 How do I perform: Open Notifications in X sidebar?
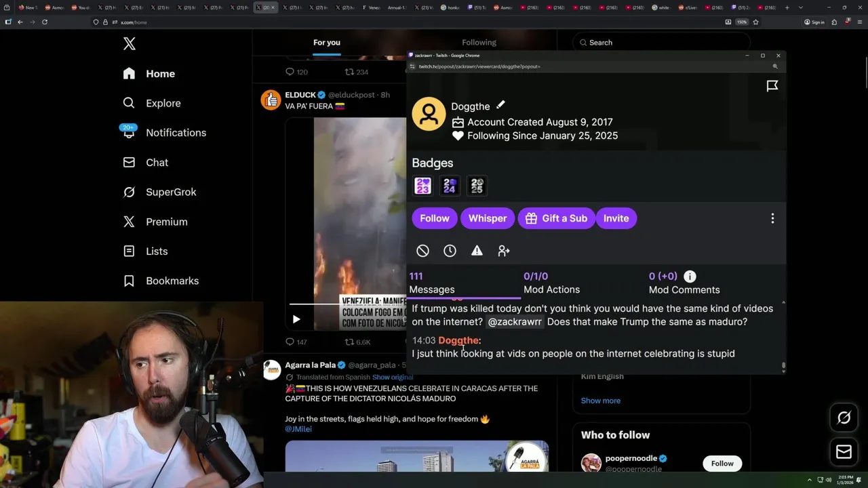(176, 133)
